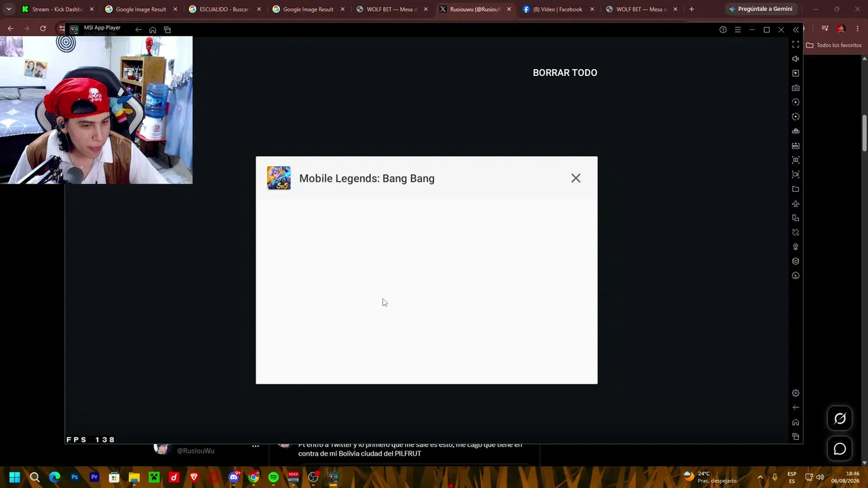Open the chat bubble floating button
Screen dimensions: 868x488
click(840, 449)
